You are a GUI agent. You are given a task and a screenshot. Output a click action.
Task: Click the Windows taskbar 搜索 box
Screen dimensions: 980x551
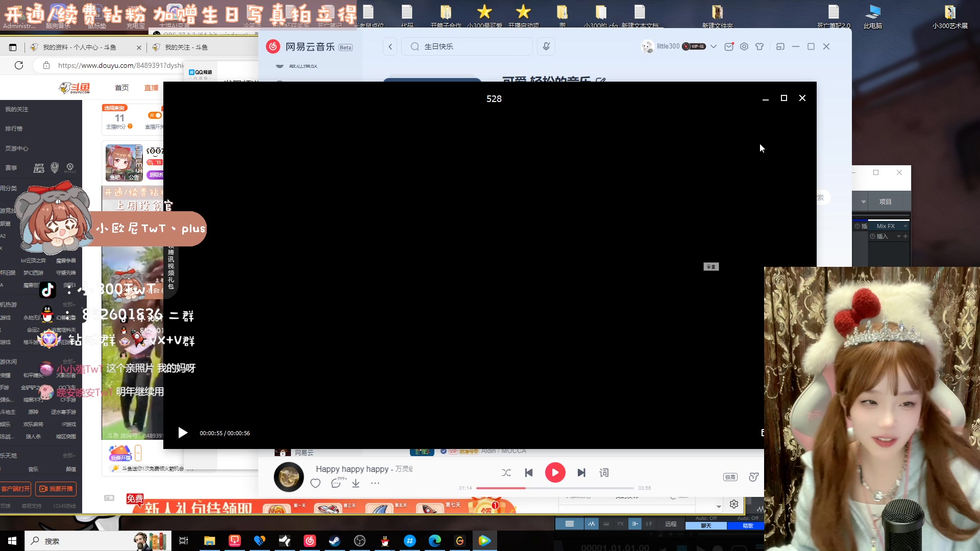(x=97, y=541)
